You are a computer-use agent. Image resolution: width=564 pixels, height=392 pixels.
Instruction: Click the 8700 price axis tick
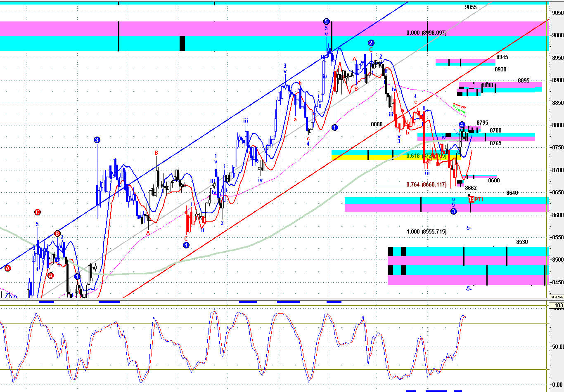point(558,170)
